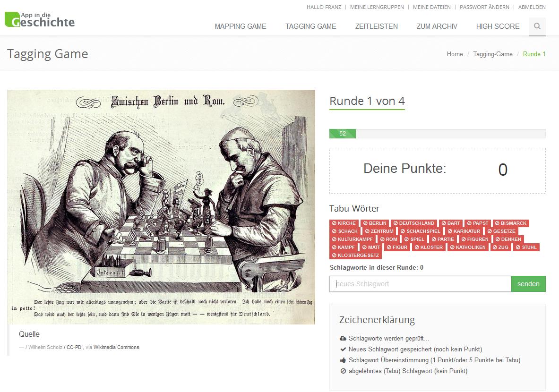Focus the neues Schlagwort input field
Viewport: 559px width, 392px height.
tap(420, 284)
